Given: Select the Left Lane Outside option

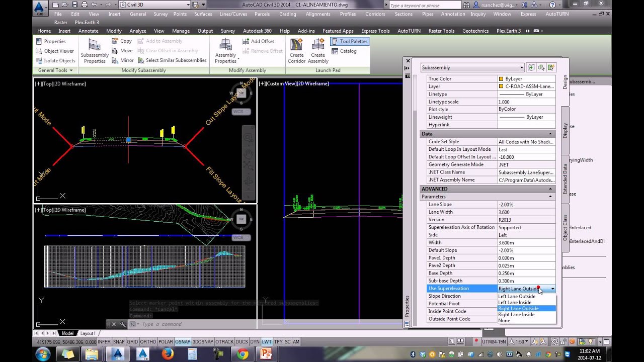Looking at the screenshot, I should (517, 296).
